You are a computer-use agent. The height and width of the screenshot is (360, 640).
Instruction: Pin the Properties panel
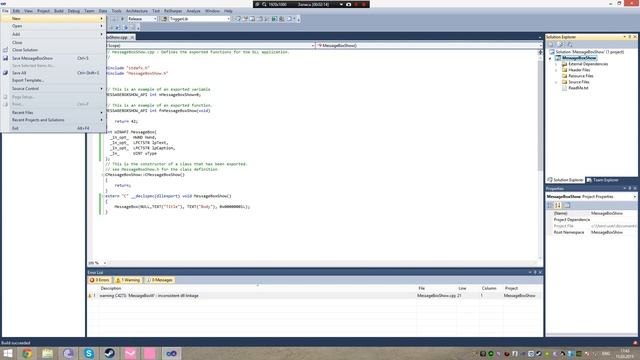tap(629, 188)
